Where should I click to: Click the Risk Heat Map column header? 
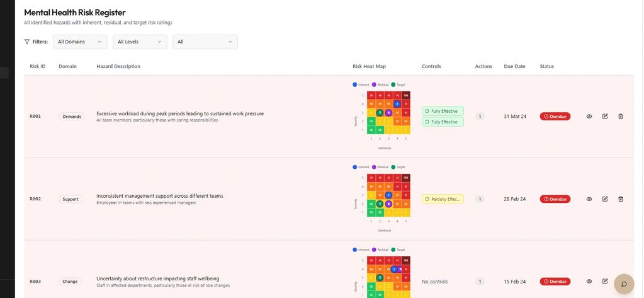[369, 66]
